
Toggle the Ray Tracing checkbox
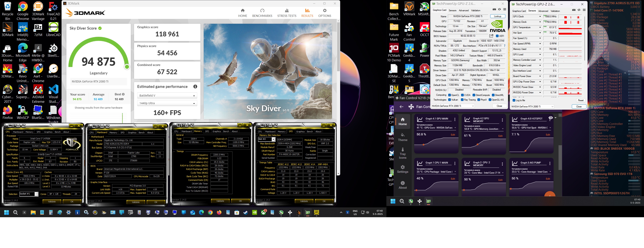click(x=462, y=100)
